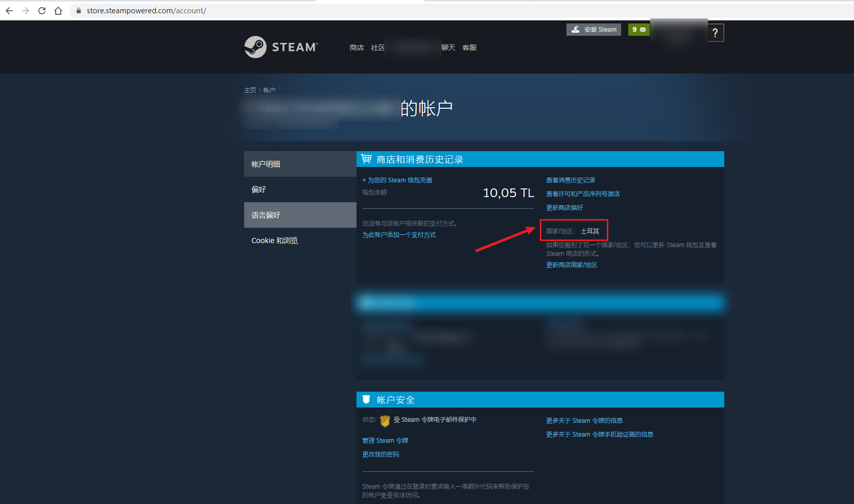Click the shield icon in 帐户安全 header

point(366,399)
